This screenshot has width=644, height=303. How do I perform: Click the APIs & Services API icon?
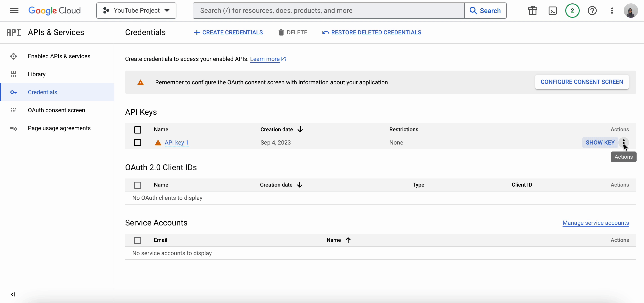click(x=14, y=32)
